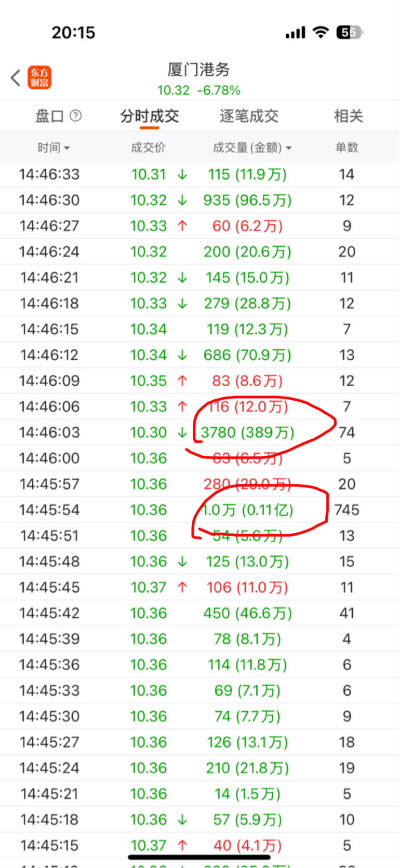The height and width of the screenshot is (868, 399).
Task: Select volume 450 (46.6万)
Action: click(x=247, y=613)
